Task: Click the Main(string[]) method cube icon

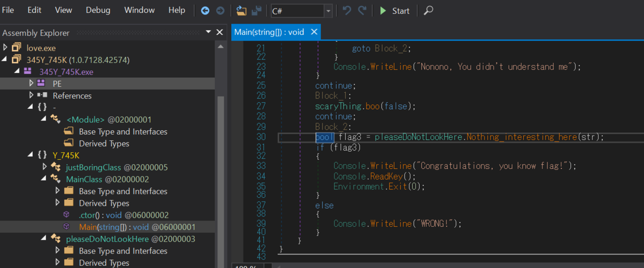Action: 67,227
